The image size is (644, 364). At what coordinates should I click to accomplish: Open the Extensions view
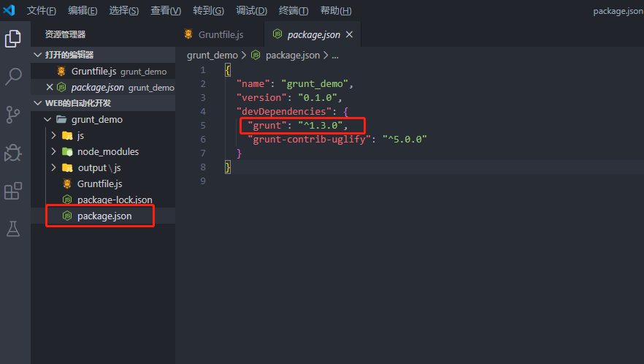(x=12, y=191)
